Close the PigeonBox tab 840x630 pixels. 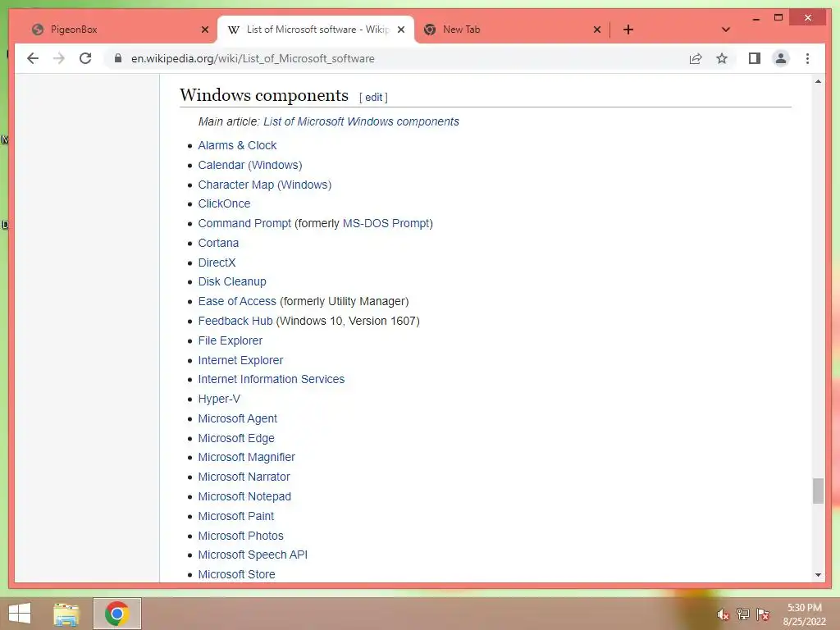click(204, 30)
